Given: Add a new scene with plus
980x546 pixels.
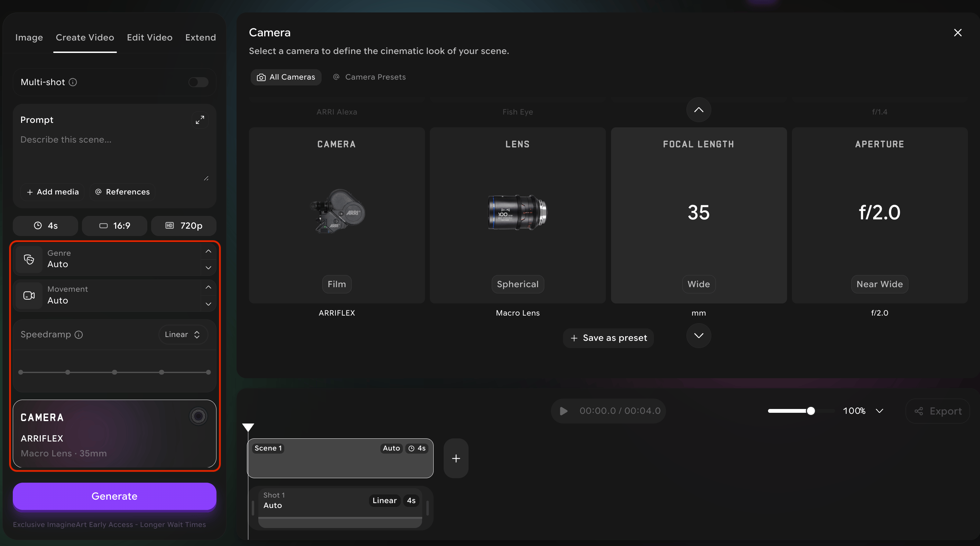Looking at the screenshot, I should [x=456, y=458].
